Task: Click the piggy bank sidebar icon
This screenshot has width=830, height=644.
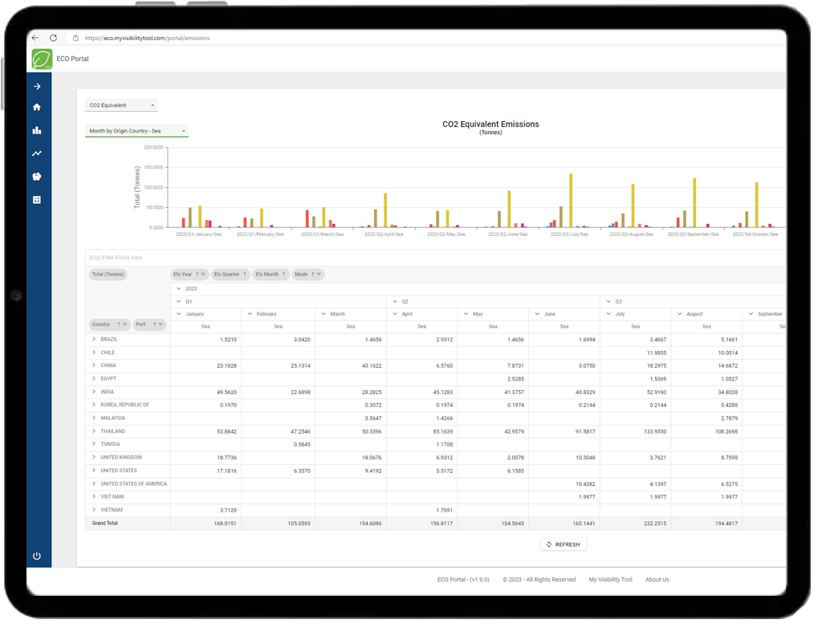Action: click(37, 177)
